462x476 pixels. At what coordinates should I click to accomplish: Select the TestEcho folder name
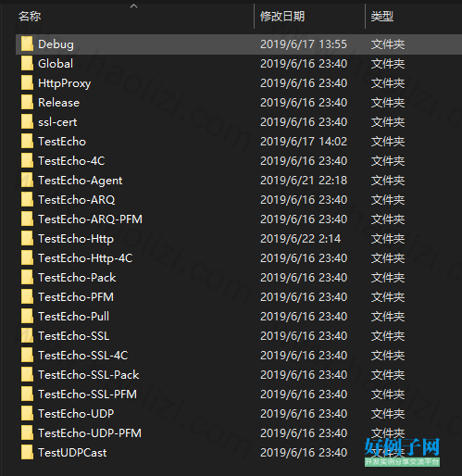coord(62,142)
